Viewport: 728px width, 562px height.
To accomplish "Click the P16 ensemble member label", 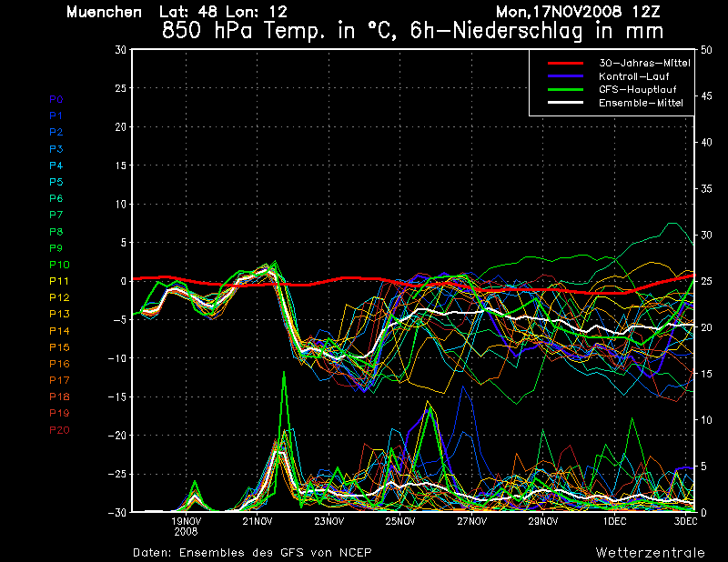I will click(x=59, y=364).
